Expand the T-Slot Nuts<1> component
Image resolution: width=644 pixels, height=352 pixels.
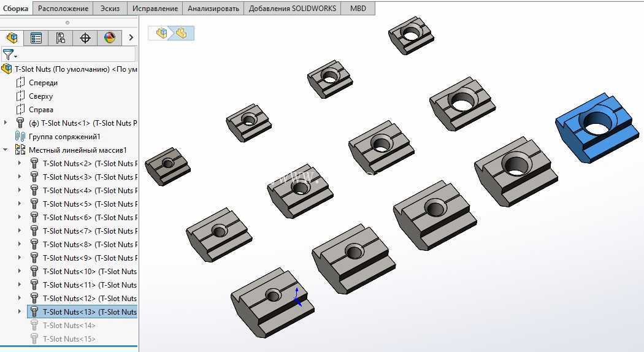6,123
